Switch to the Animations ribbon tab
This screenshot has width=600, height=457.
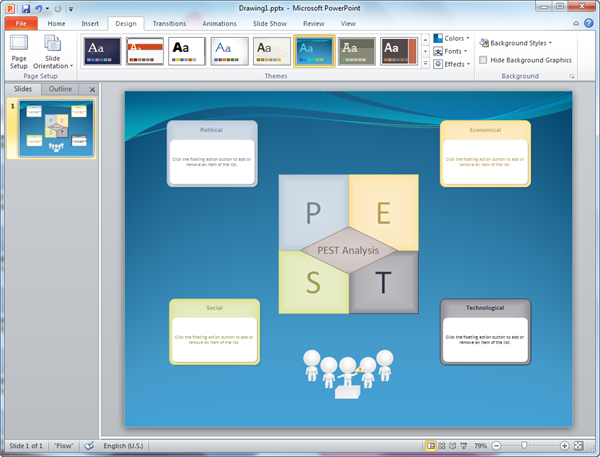[219, 23]
